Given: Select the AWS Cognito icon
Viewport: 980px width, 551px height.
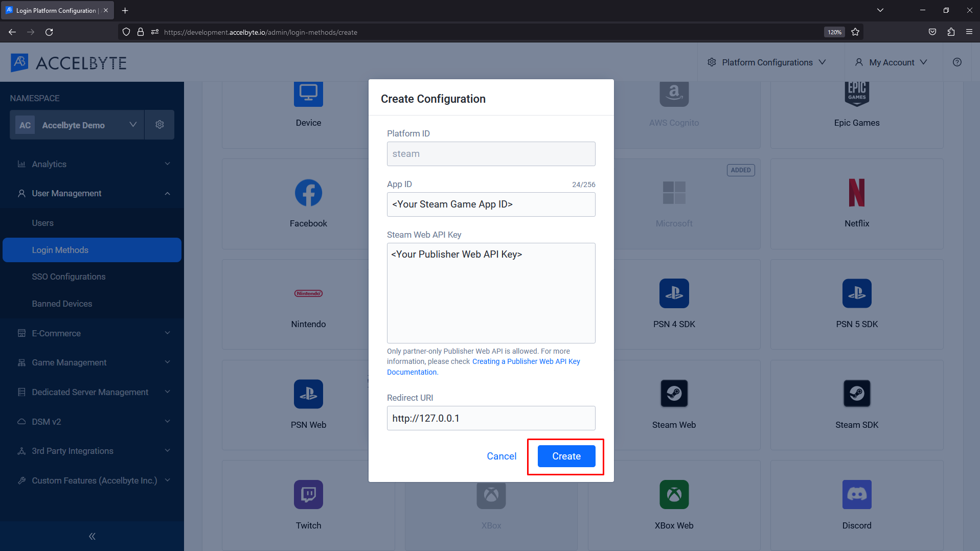Looking at the screenshot, I should (674, 94).
